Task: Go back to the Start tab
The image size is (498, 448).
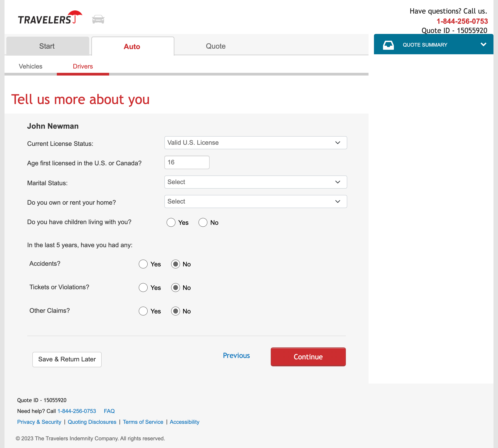Action: pyautogui.click(x=47, y=46)
